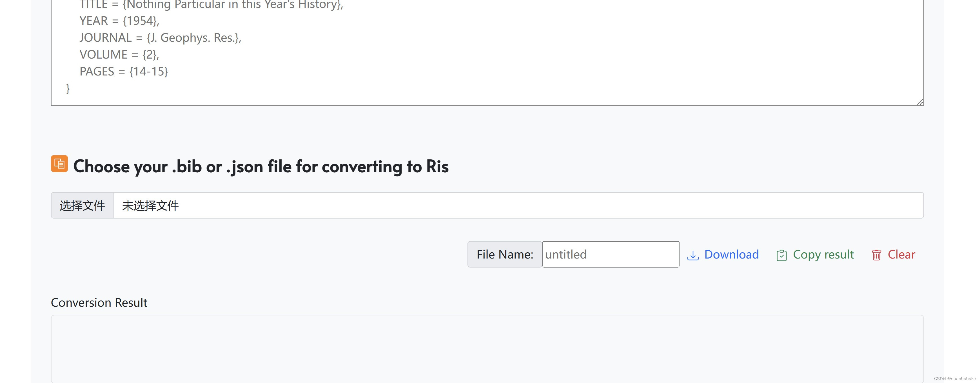This screenshot has width=980, height=383.
Task: Click the orange documents icon beside the heading
Action: pyautogui.click(x=59, y=164)
